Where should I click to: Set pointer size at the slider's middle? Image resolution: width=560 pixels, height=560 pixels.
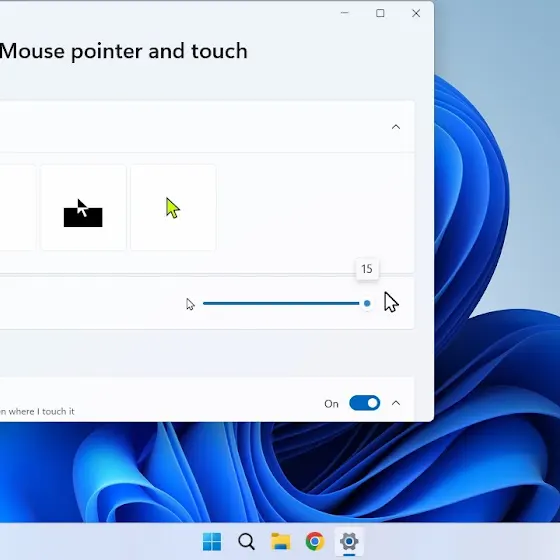[285, 304]
